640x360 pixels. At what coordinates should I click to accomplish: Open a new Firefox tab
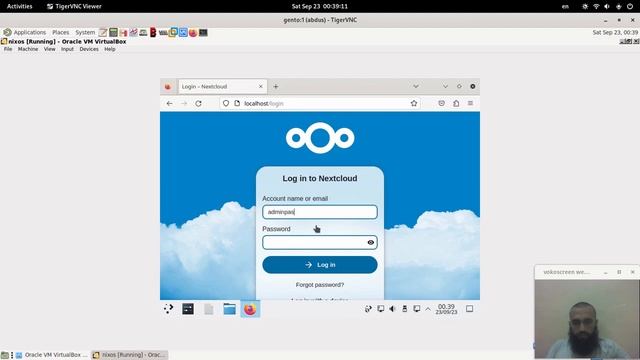[x=276, y=87]
